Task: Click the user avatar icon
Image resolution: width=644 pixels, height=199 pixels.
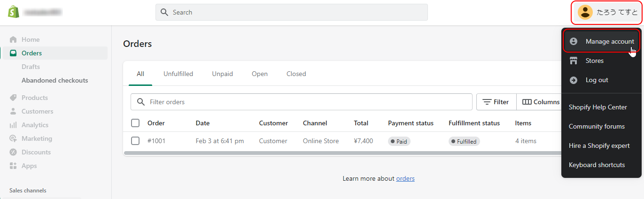Action: point(585,12)
